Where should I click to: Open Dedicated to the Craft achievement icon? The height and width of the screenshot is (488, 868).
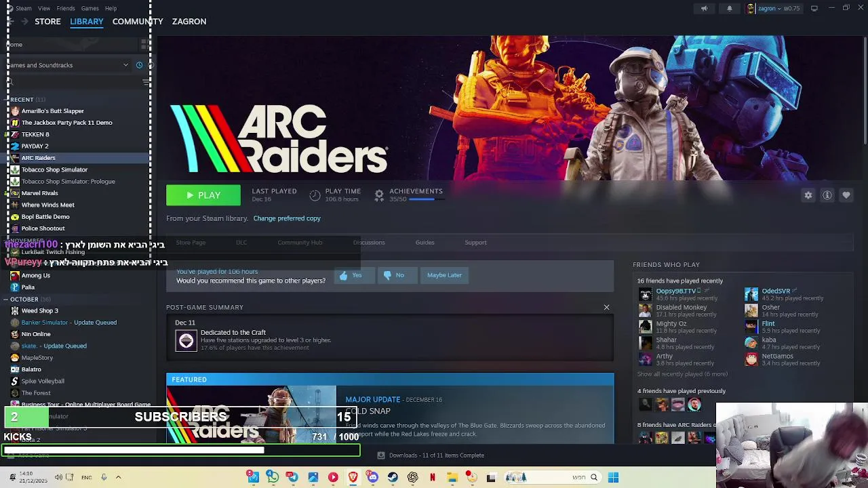click(186, 340)
